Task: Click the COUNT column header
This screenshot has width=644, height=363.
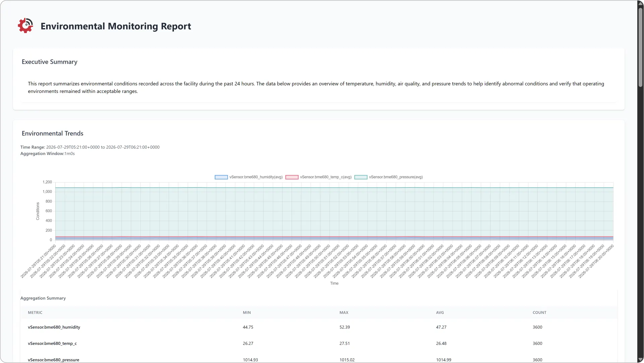Action: (x=539, y=313)
